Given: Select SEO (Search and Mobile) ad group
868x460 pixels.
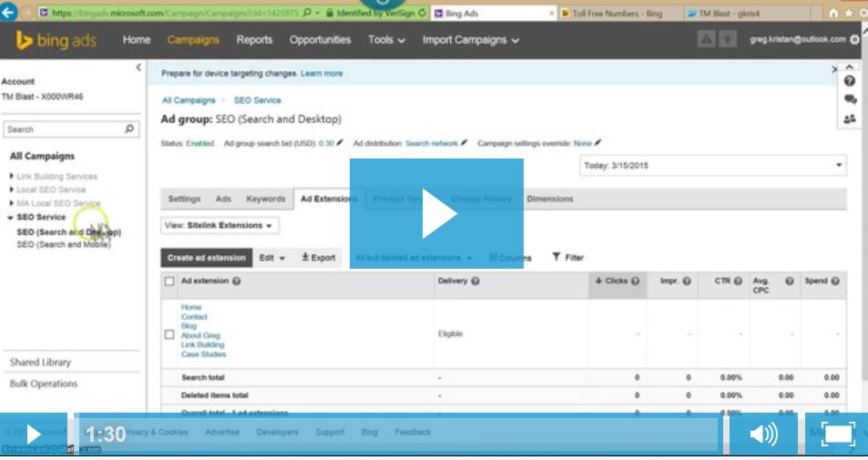Looking at the screenshot, I should pyautogui.click(x=63, y=245).
